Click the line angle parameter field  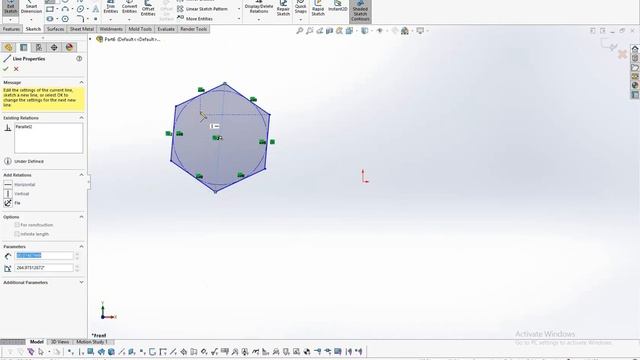(x=44, y=268)
